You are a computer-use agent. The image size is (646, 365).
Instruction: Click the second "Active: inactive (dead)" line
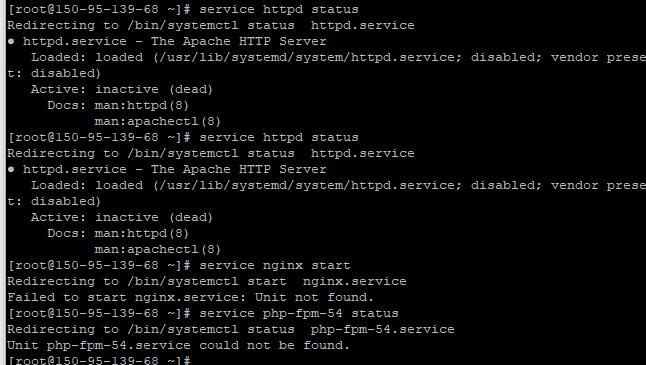(x=122, y=218)
